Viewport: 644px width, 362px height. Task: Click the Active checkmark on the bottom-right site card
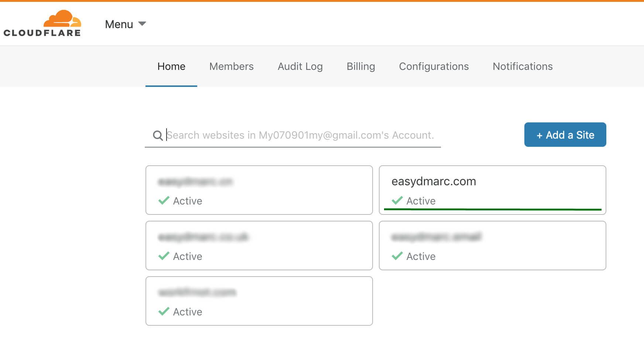[x=397, y=256]
